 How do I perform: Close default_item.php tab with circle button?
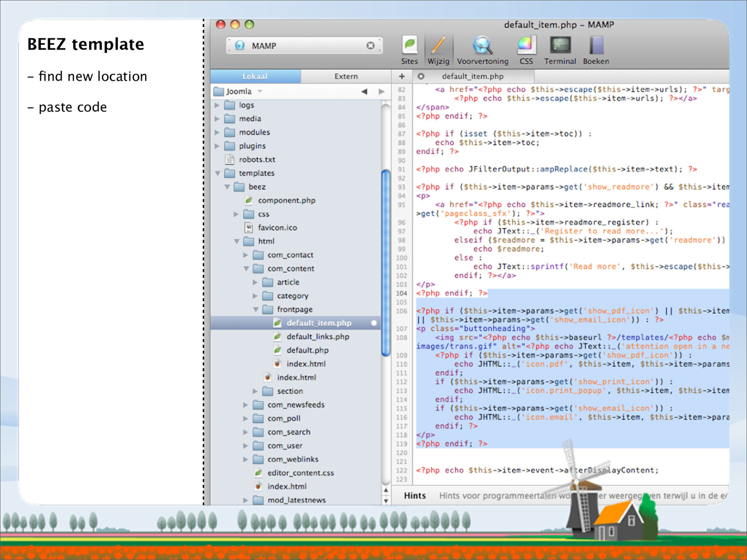tap(421, 76)
